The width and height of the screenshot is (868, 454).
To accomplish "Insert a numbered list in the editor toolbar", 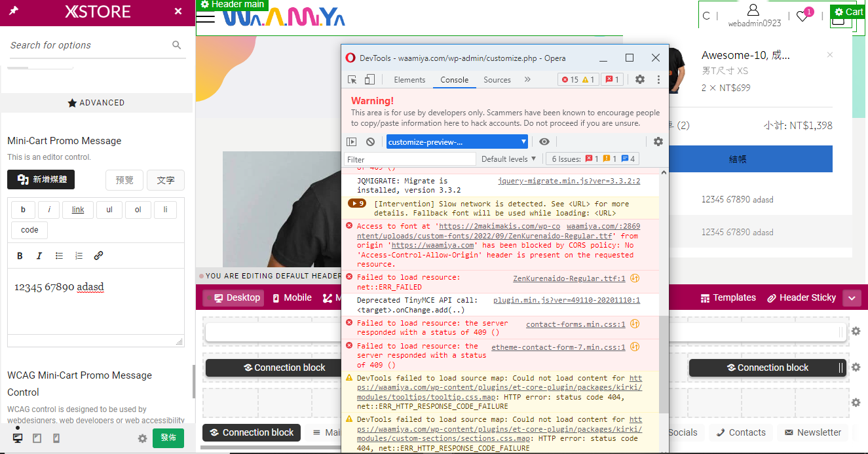I will (79, 255).
